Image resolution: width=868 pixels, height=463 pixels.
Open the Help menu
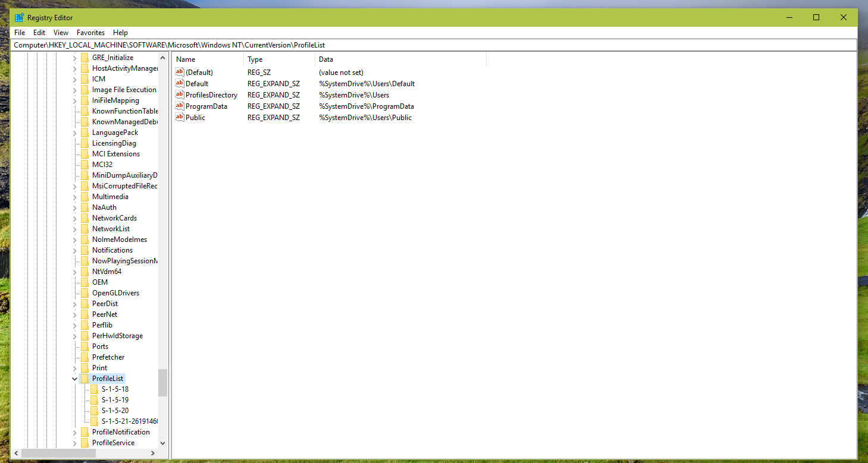120,33
